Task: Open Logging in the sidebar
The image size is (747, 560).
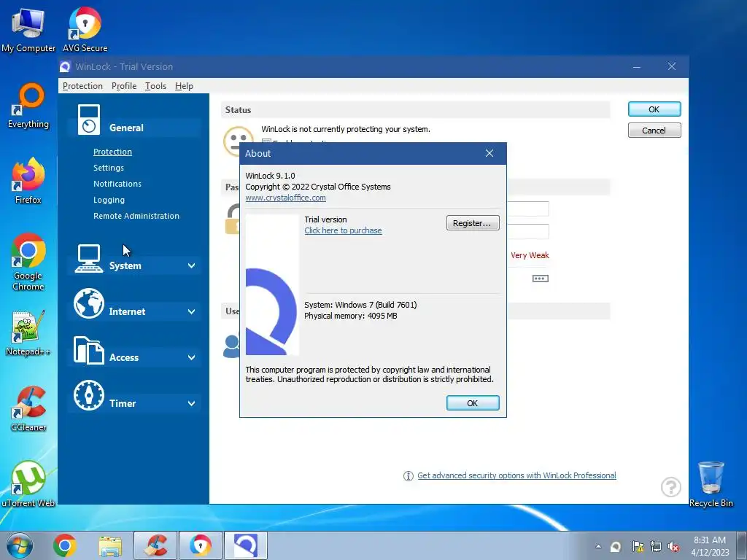Action: point(109,200)
